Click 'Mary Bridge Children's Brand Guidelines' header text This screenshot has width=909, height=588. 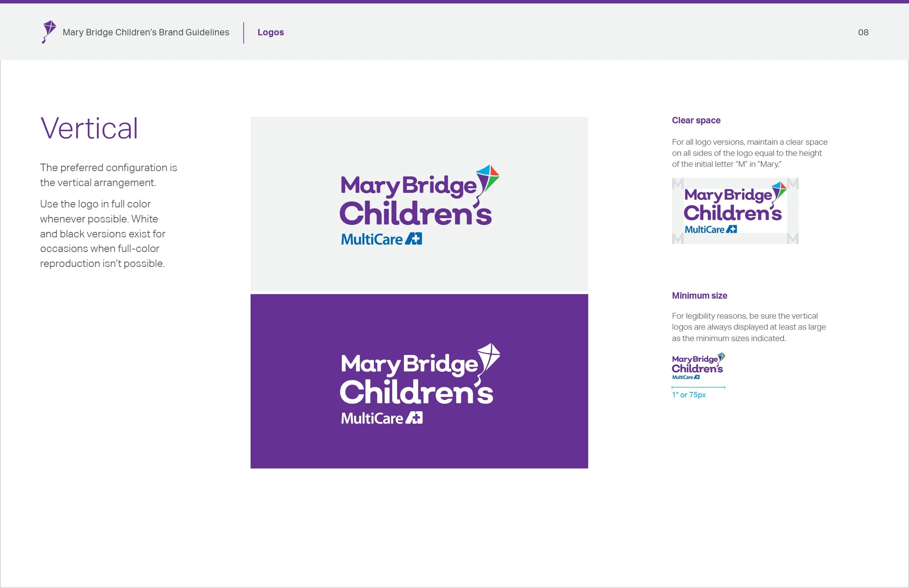click(x=146, y=32)
